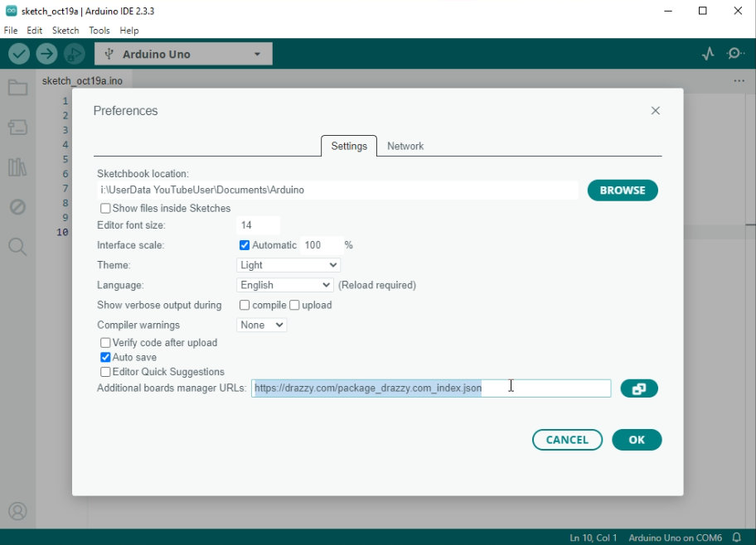Image resolution: width=756 pixels, height=545 pixels.
Task: Open the Arduino Uno board selector
Action: pyautogui.click(x=183, y=54)
